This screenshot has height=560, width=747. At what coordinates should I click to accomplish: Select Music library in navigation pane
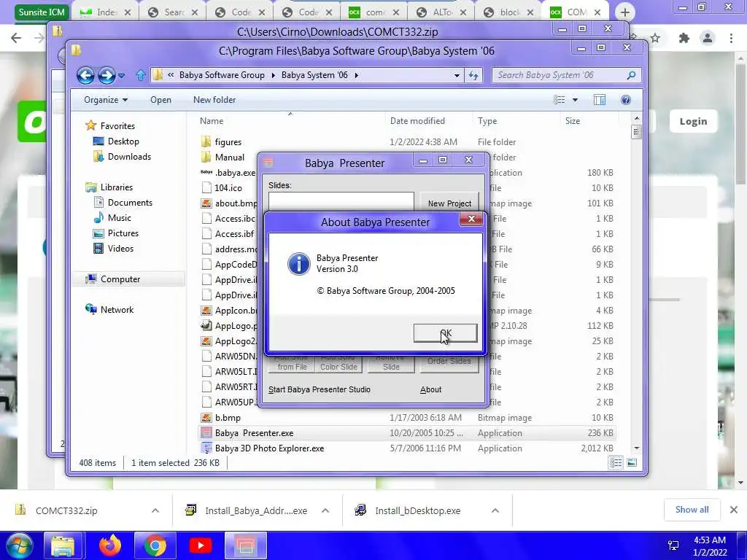click(119, 217)
